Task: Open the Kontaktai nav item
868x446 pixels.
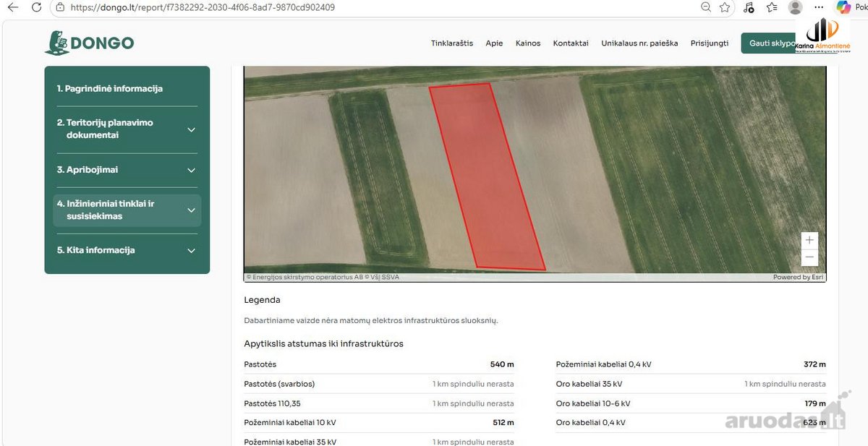Action: (571, 43)
